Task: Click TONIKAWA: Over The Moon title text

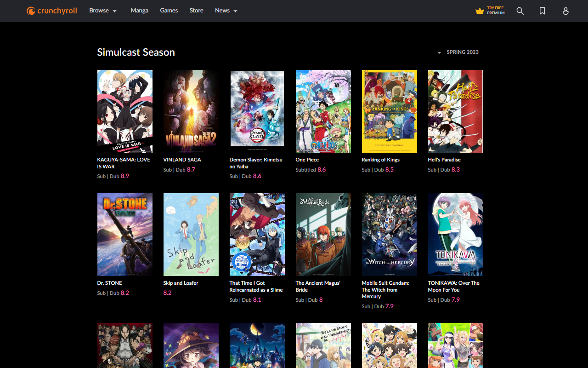Action: (454, 286)
